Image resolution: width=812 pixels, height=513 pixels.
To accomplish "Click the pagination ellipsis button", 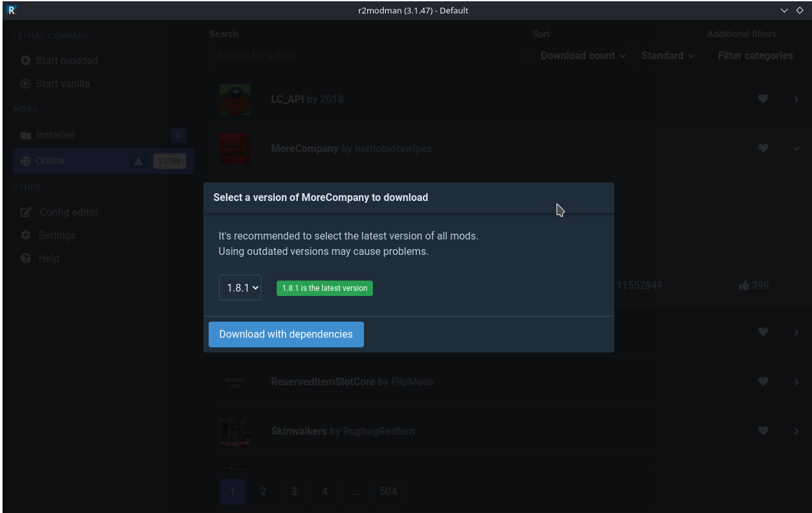I will [x=356, y=492].
